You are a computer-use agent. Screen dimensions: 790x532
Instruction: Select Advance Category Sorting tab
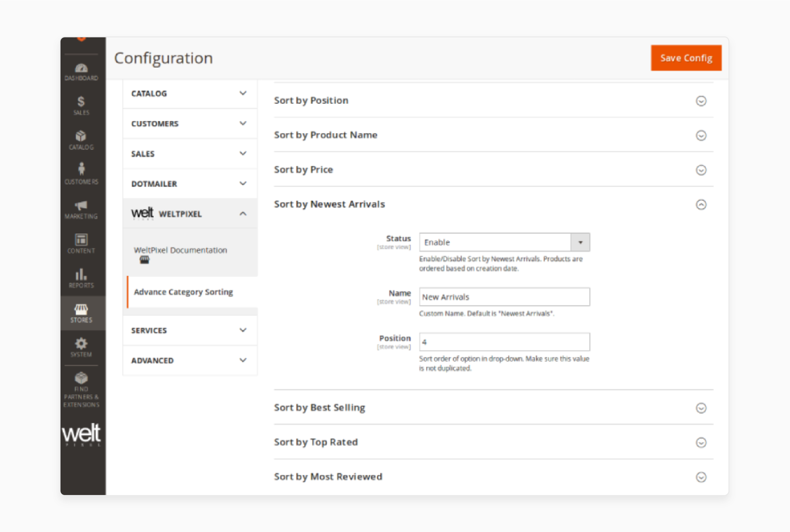click(x=192, y=292)
